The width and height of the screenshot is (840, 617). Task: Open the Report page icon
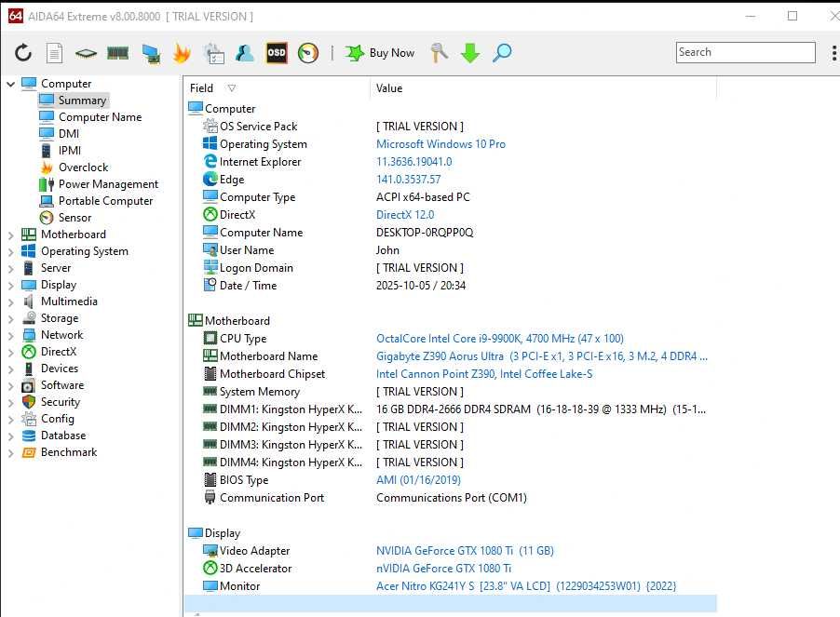point(54,52)
